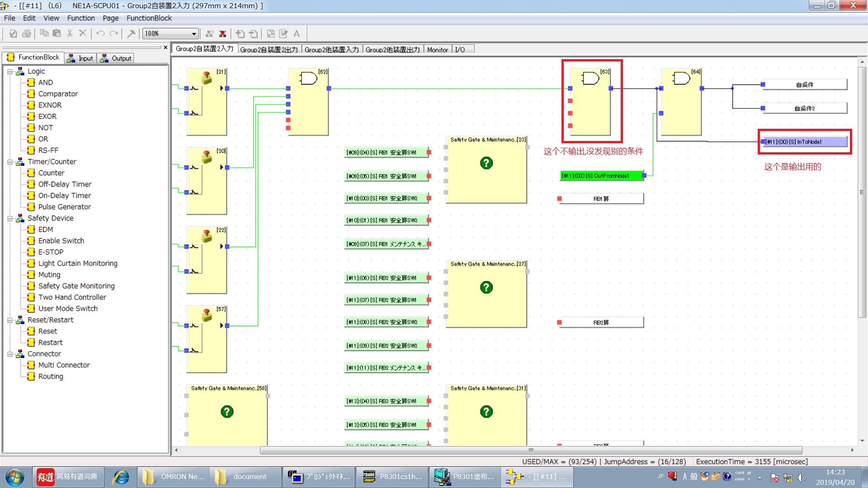Collapse the Safety Device tree node
Viewport: 868px width, 488px height.
pos(10,218)
